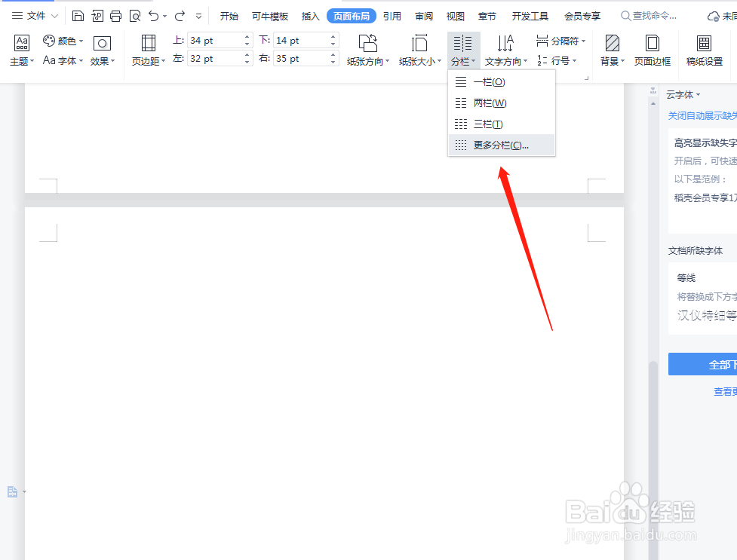This screenshot has height=560, width=737.
Task: Switch to 会员专享 tab
Action: [x=582, y=17]
